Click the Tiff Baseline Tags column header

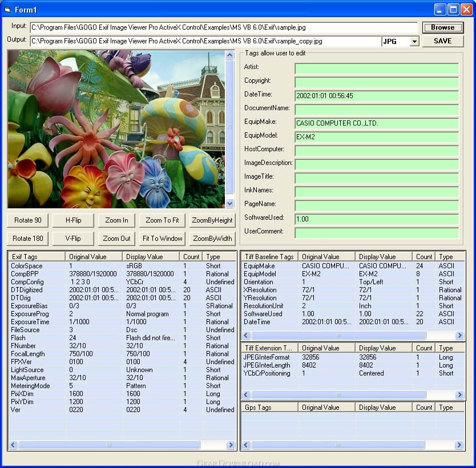[x=269, y=256]
